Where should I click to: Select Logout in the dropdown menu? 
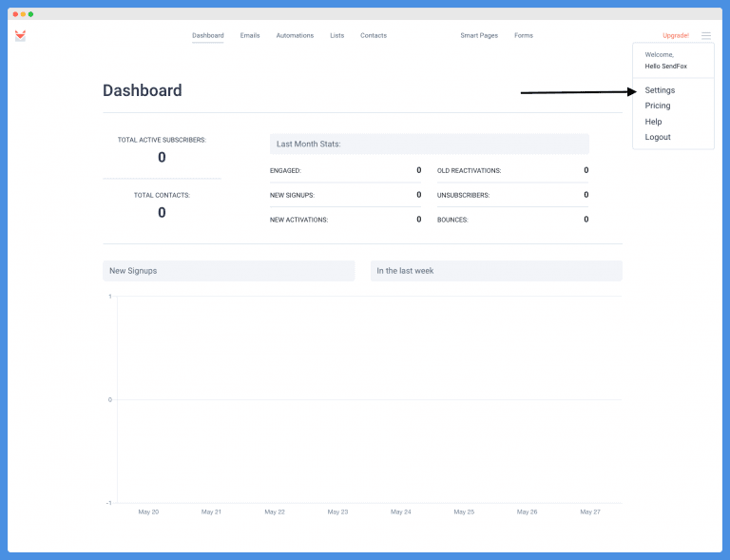658,137
